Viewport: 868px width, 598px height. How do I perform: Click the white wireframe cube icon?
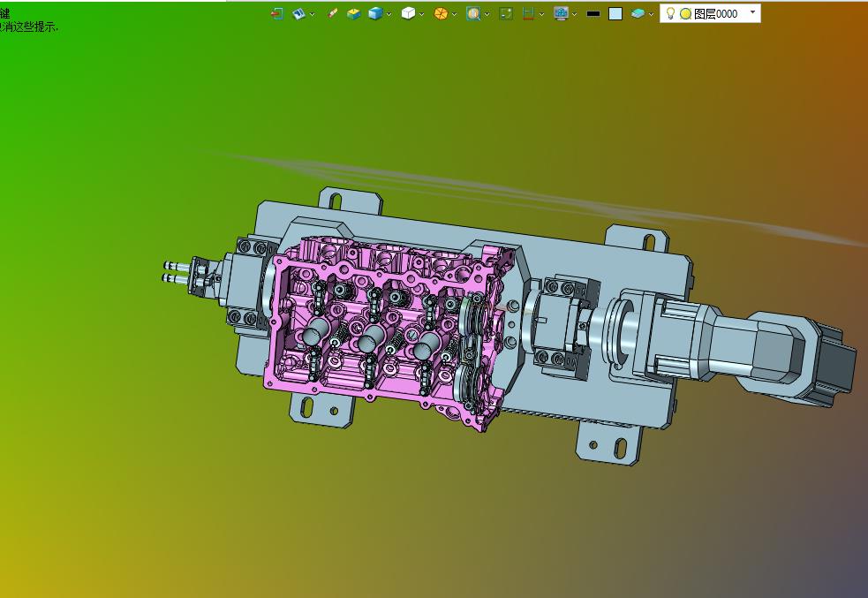pos(408,14)
